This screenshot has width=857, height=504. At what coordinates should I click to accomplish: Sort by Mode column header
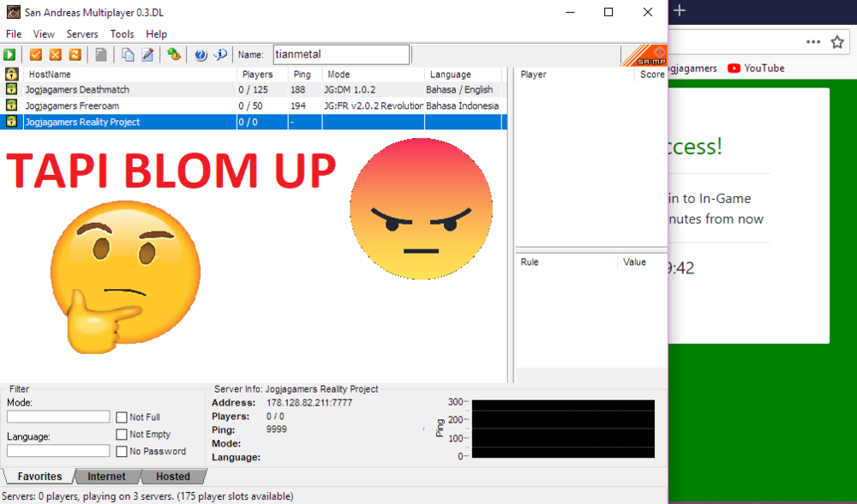(x=374, y=75)
